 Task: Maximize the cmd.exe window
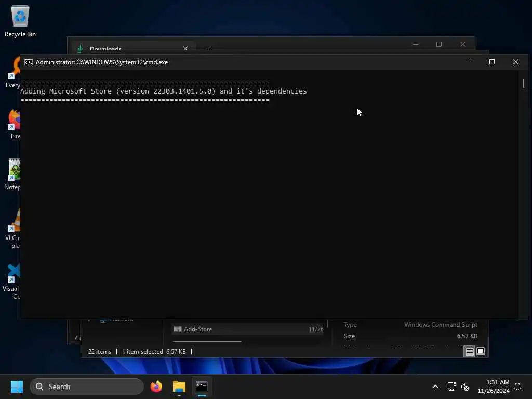pos(492,62)
